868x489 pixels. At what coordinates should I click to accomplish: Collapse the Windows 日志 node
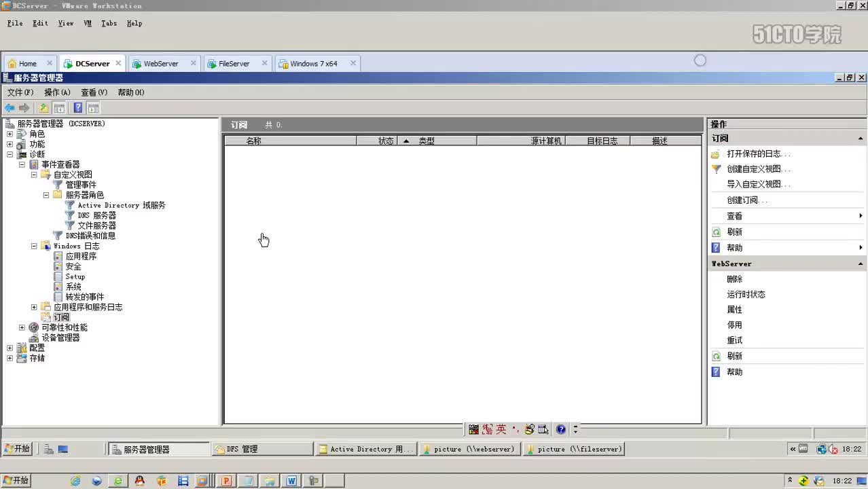34,246
